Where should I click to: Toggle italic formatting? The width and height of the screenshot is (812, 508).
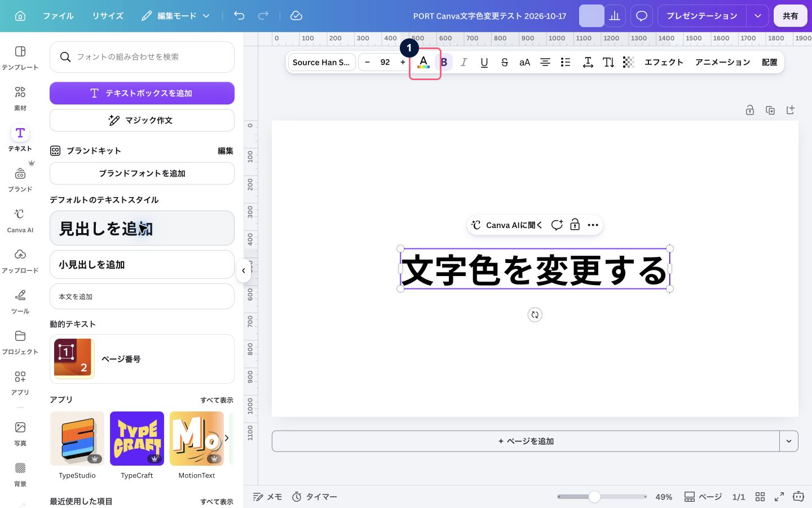(x=464, y=62)
